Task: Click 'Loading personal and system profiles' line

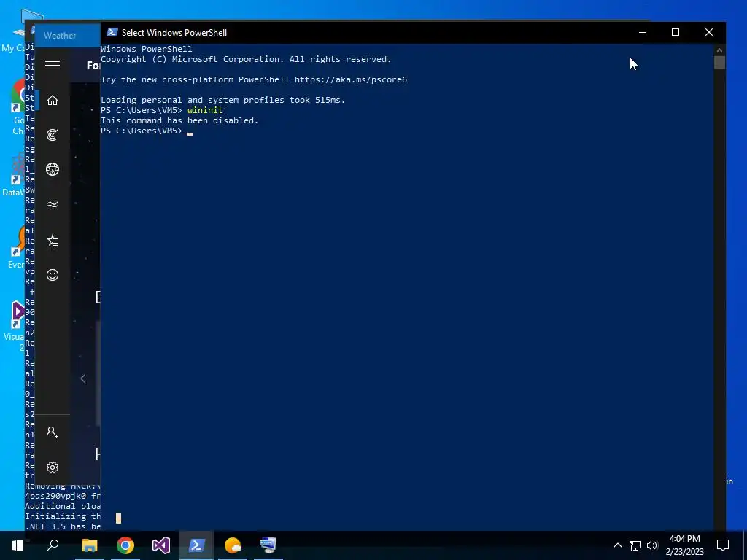Action: click(223, 100)
